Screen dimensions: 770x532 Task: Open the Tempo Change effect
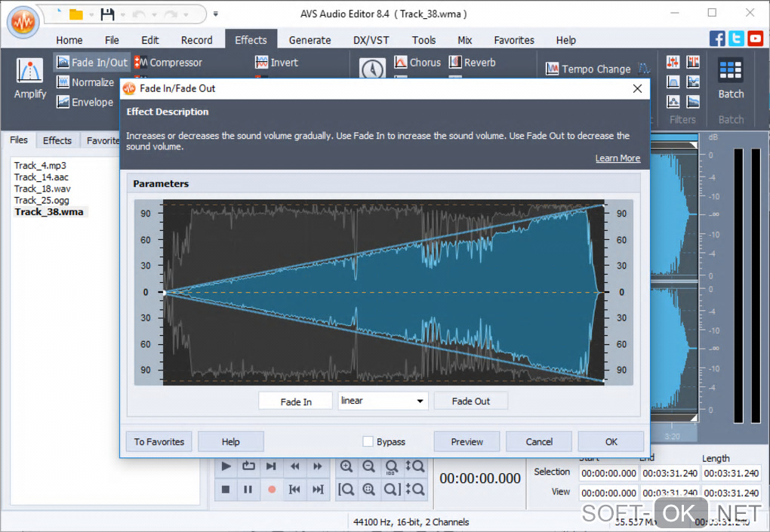coord(588,69)
